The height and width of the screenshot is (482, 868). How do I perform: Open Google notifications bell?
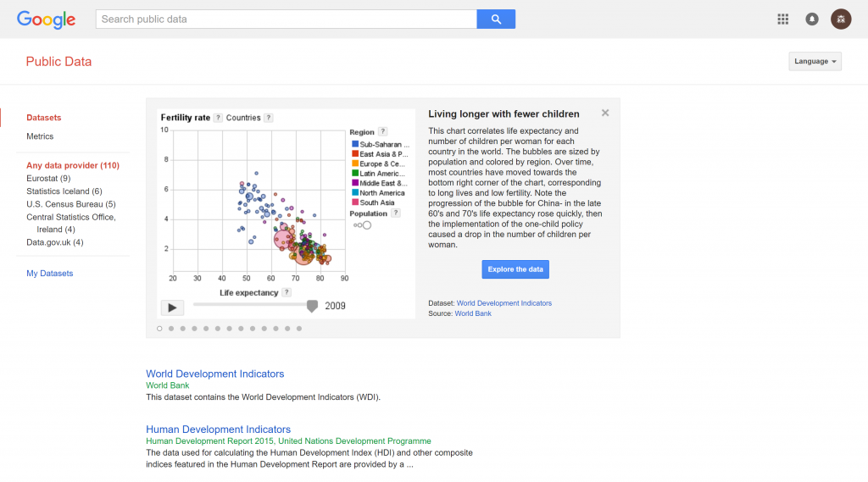point(811,19)
